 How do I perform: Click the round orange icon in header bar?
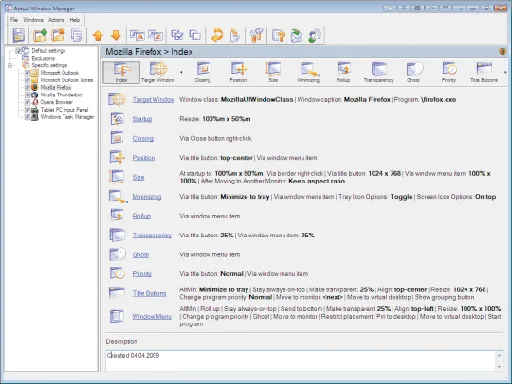pos(503,51)
